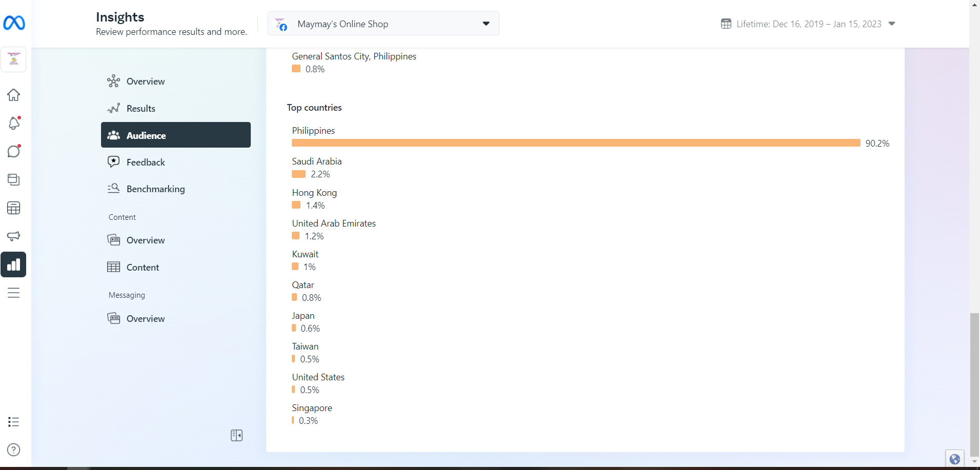Open the Planner grid icon
The height and width of the screenshot is (470, 980).
(14, 208)
